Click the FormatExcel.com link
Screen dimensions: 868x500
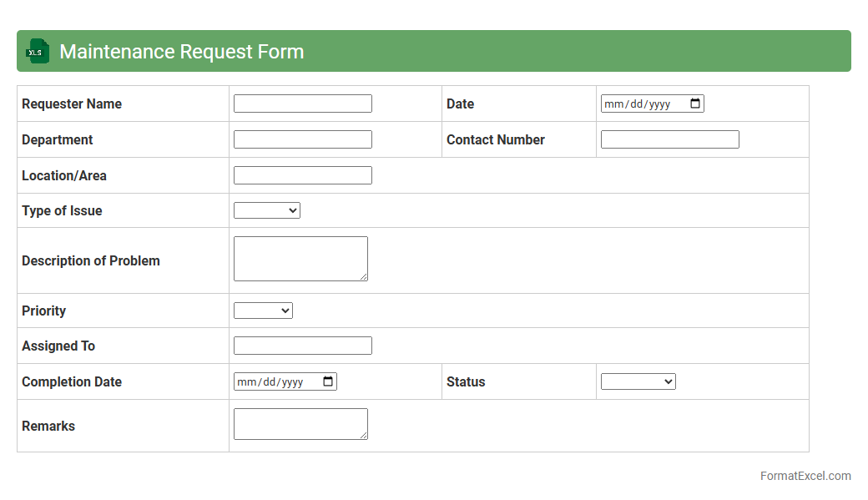[805, 476]
